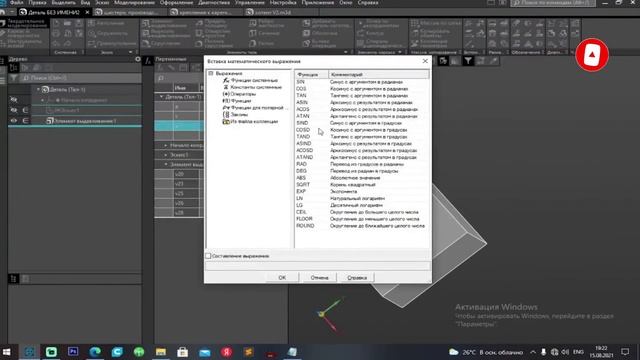Open the fx variables panel icon
The width and height of the screenshot is (640, 360).
click(148, 61)
